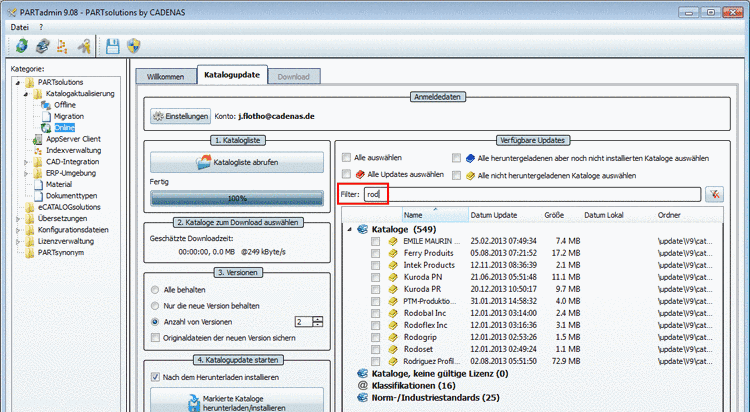Click the shield toolbar icon
Screen dimensions: 750x412
[133, 46]
